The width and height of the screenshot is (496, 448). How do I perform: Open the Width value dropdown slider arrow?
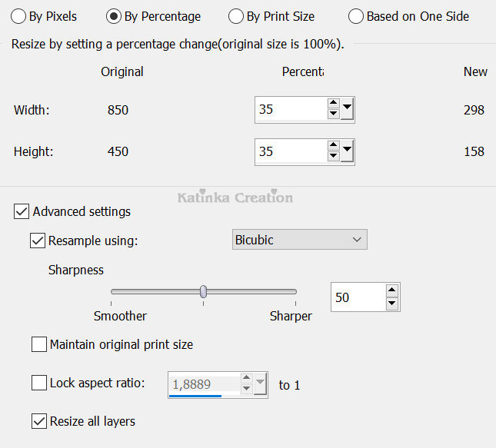[348, 110]
